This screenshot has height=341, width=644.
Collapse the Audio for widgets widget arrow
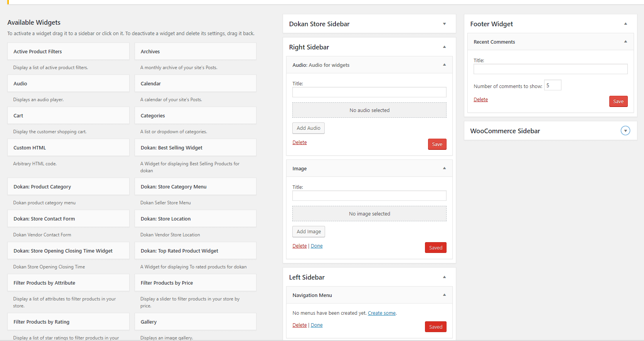pyautogui.click(x=444, y=65)
